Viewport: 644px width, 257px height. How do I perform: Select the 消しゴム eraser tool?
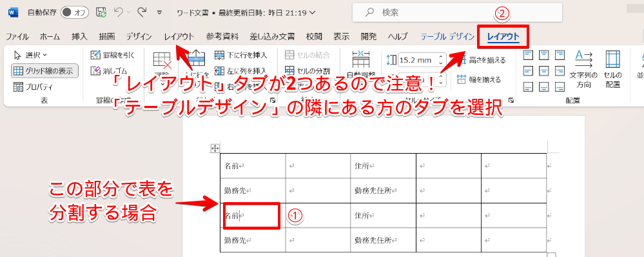coord(109,71)
